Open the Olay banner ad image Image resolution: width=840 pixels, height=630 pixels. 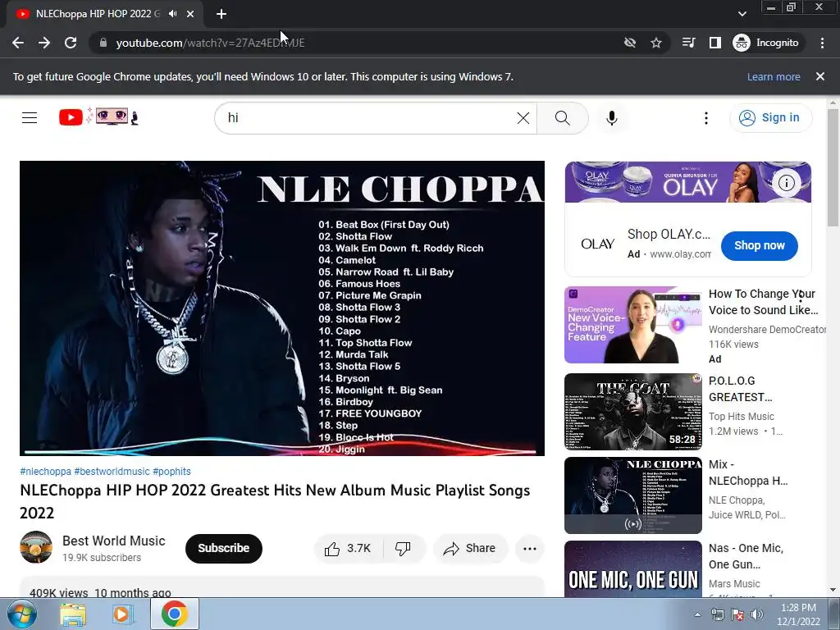tap(688, 182)
